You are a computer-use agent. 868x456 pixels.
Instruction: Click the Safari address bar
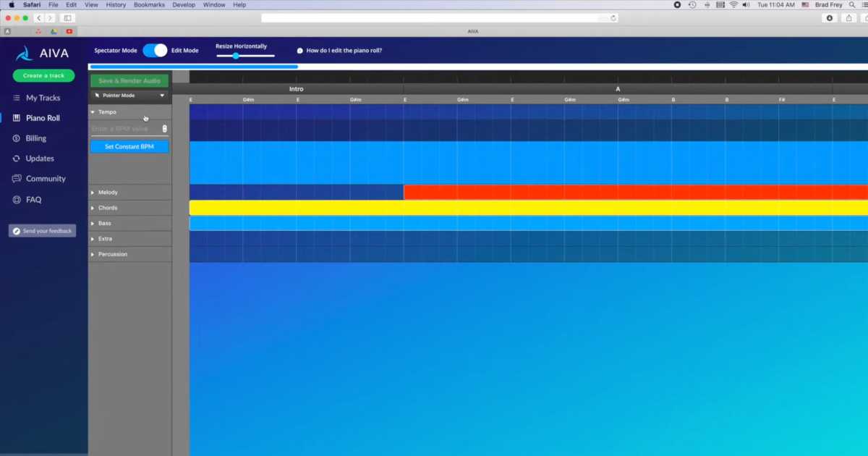tap(439, 17)
